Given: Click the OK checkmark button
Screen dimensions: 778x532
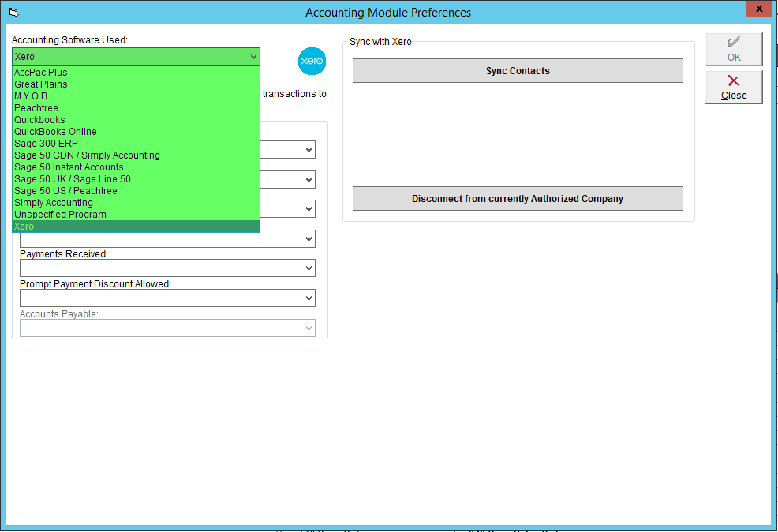Looking at the screenshot, I should 734,49.
